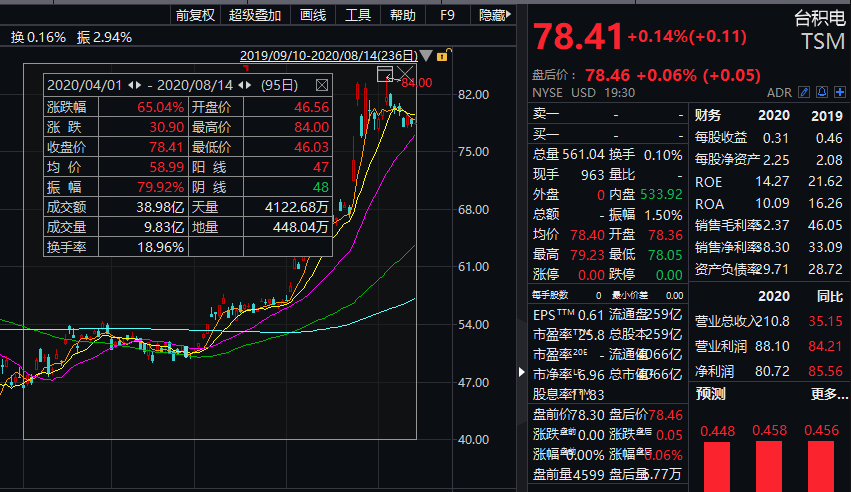Open the 工具 tools menu
Viewport: 851px width, 492px height.
(x=358, y=15)
